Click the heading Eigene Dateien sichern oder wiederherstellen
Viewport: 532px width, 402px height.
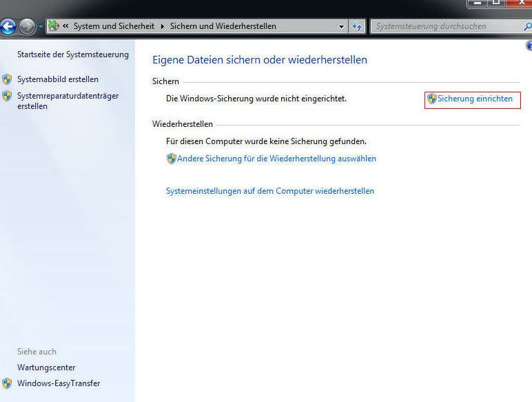coord(260,60)
